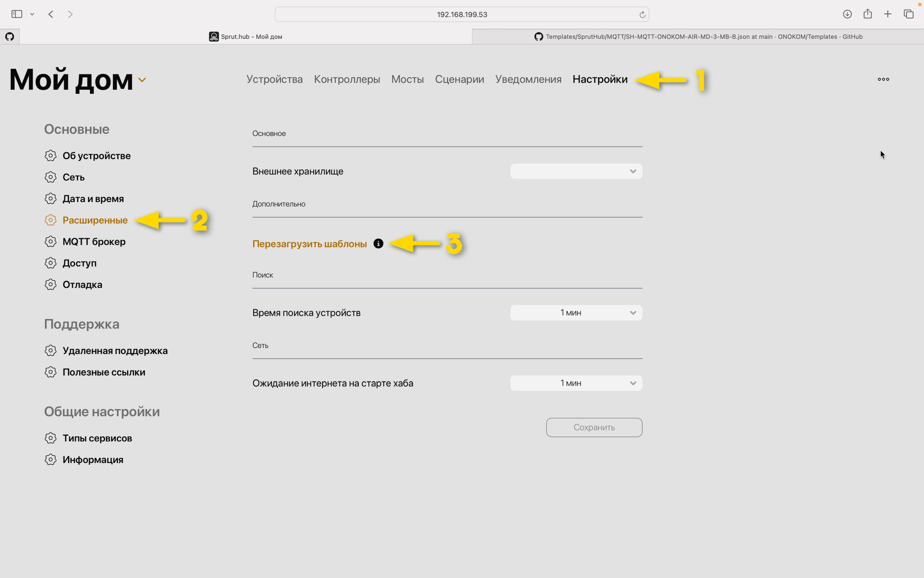Open the Внешнее хранилище dropdown
This screenshot has height=578, width=924.
tap(576, 171)
